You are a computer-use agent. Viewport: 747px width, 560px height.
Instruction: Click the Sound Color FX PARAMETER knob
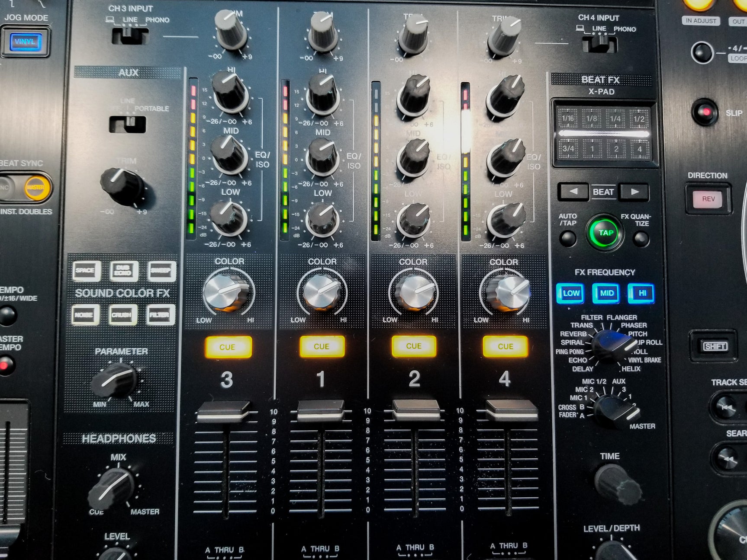[x=115, y=381]
